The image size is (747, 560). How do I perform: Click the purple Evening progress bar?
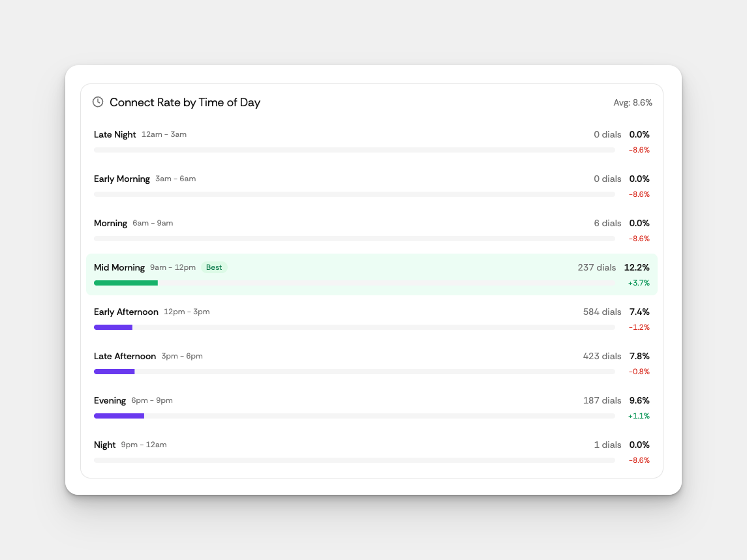pyautogui.click(x=119, y=416)
